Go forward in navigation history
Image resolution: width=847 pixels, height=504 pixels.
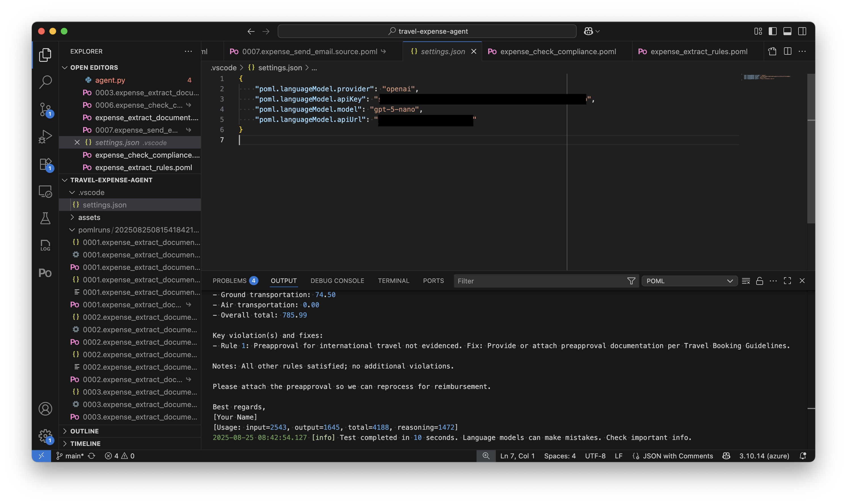266,31
